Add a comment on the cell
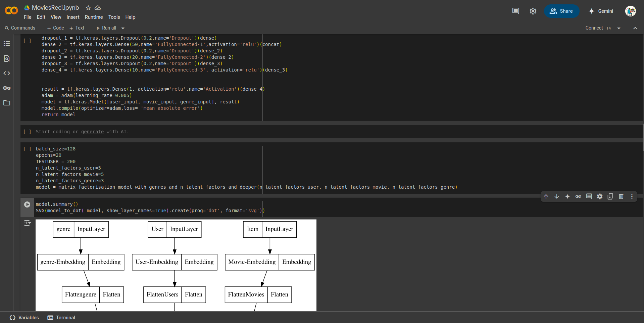Viewport: 644px width, 323px height. [589, 196]
